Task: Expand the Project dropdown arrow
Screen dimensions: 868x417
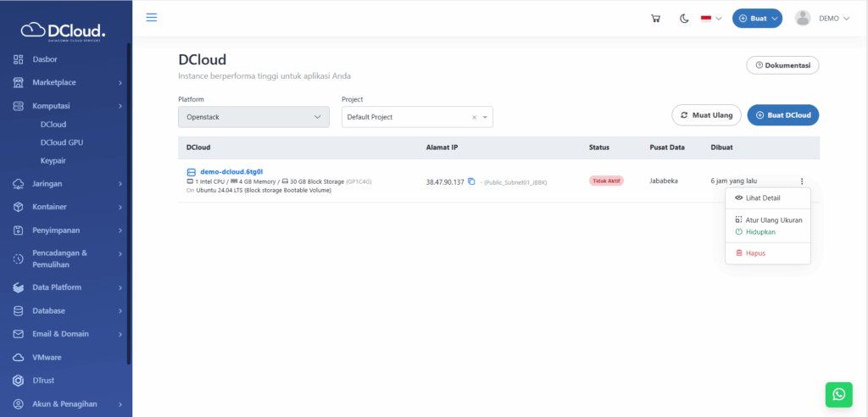Action: (486, 117)
